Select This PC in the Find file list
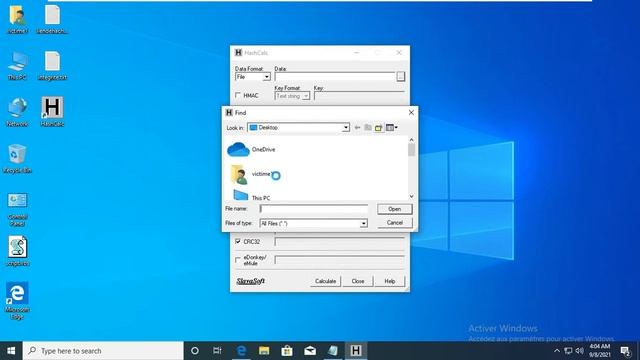 tap(251, 197)
